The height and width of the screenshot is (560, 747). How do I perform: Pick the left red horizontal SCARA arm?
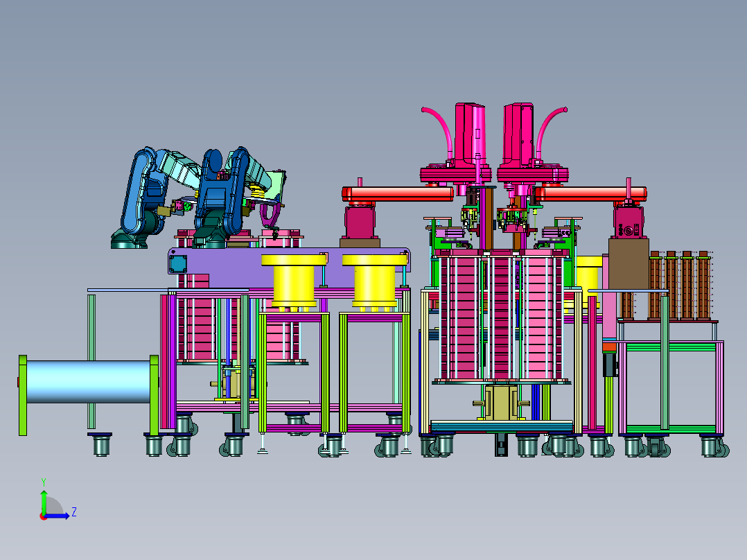(398, 194)
